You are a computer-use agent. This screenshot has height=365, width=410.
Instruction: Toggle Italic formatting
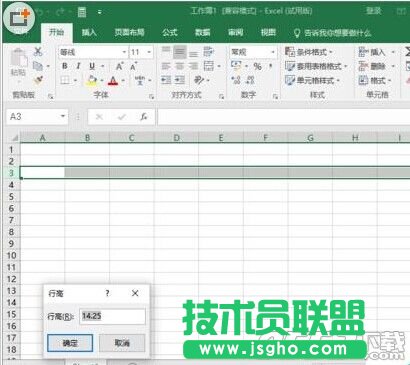click(x=78, y=66)
